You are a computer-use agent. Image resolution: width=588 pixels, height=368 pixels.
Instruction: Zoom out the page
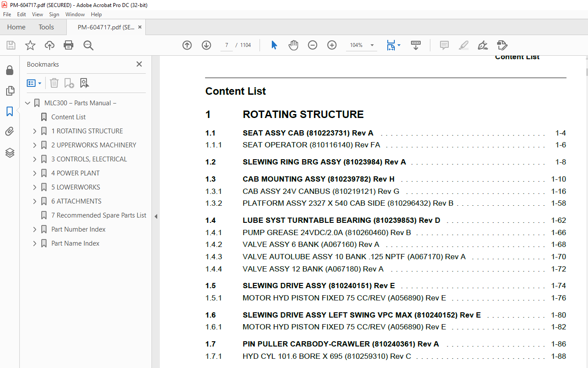coord(313,45)
